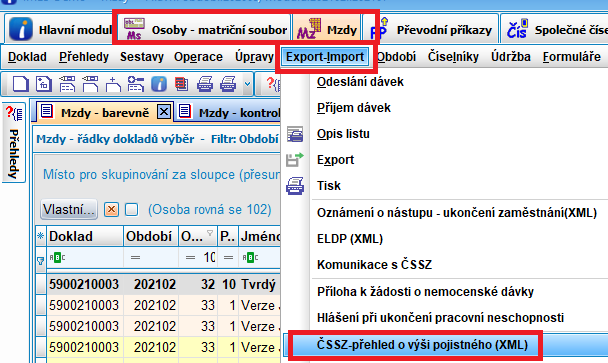
Task: Open the grid filter row funnel icon
Action: click(x=40, y=261)
